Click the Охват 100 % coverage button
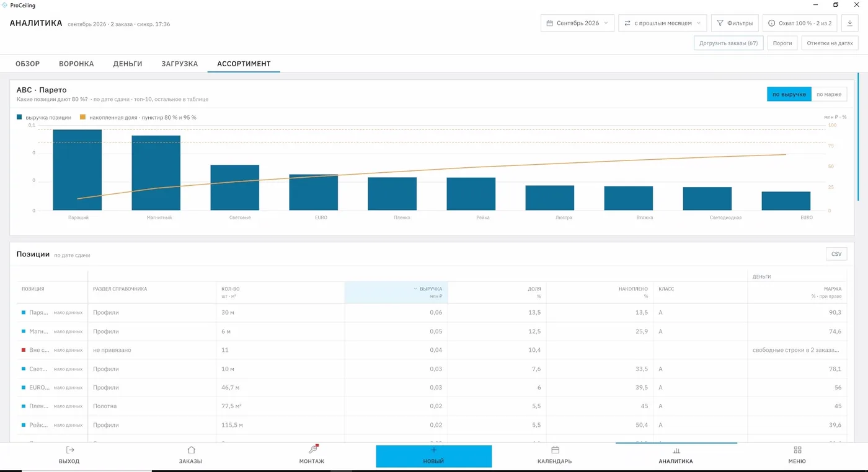 tap(800, 23)
